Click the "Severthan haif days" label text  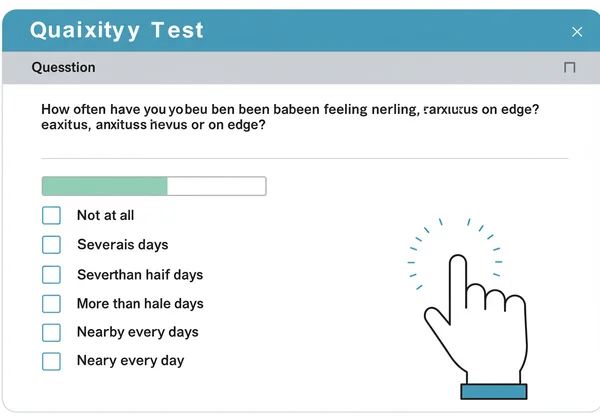[x=140, y=274]
